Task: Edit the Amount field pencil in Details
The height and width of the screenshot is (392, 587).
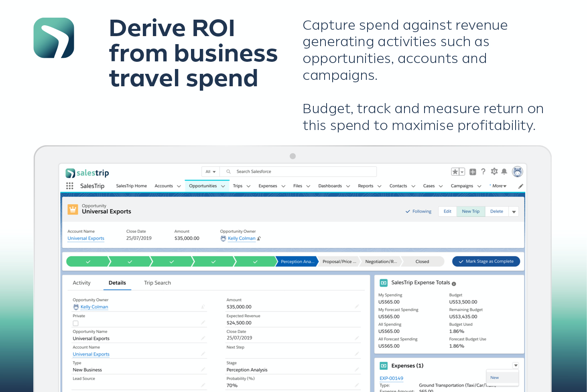Action: 357,307
